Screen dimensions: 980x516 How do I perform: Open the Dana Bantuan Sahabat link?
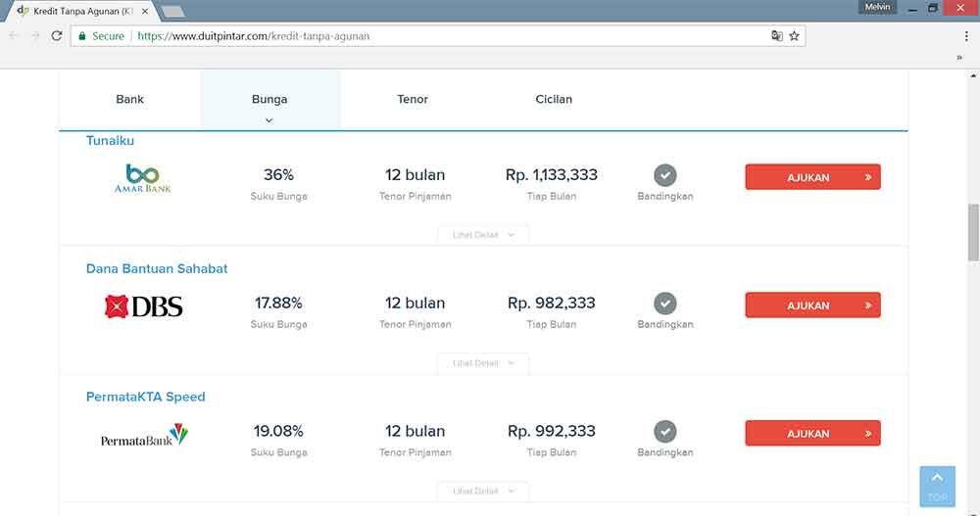(157, 268)
